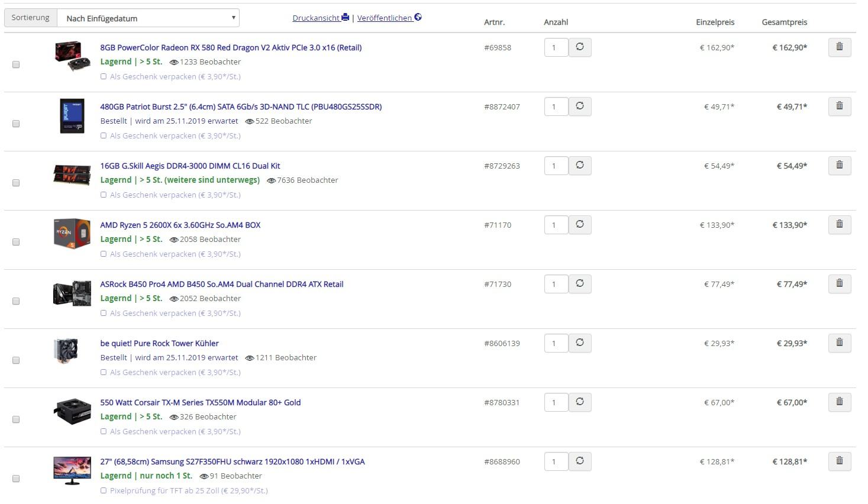Tick pixel check option for Samsung monitor

(x=104, y=490)
